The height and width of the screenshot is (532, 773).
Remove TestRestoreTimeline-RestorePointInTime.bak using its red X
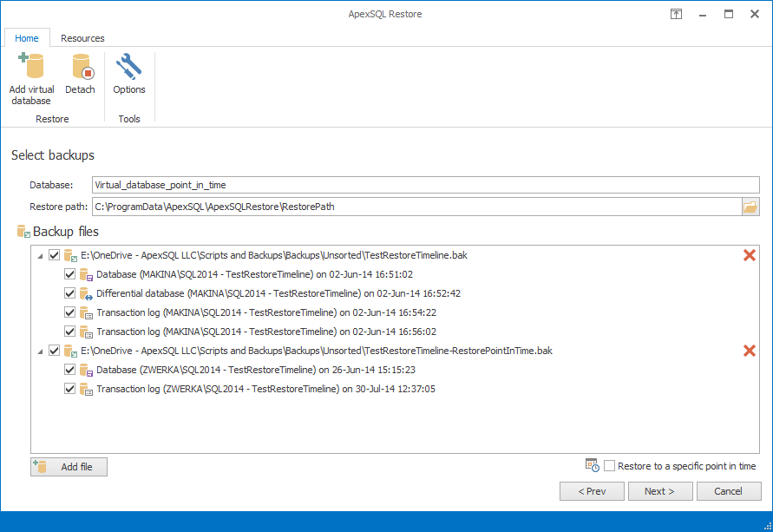tap(749, 351)
